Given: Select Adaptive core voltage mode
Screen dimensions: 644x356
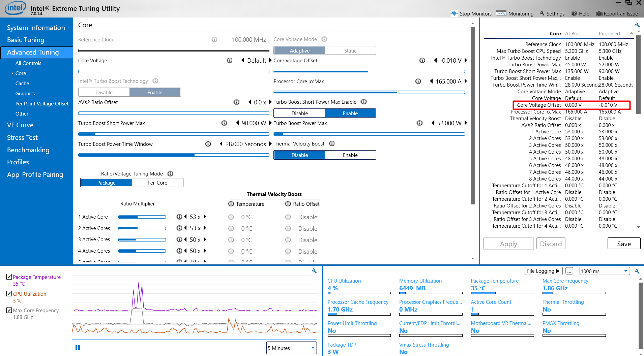Looking at the screenshot, I should tap(300, 51).
